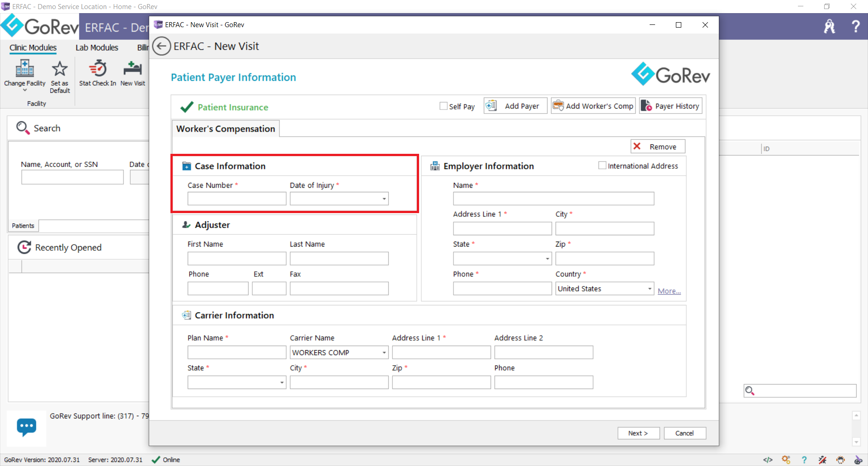Click the Carrier Address Line 1 field
The height and width of the screenshot is (466, 868).
441,352
